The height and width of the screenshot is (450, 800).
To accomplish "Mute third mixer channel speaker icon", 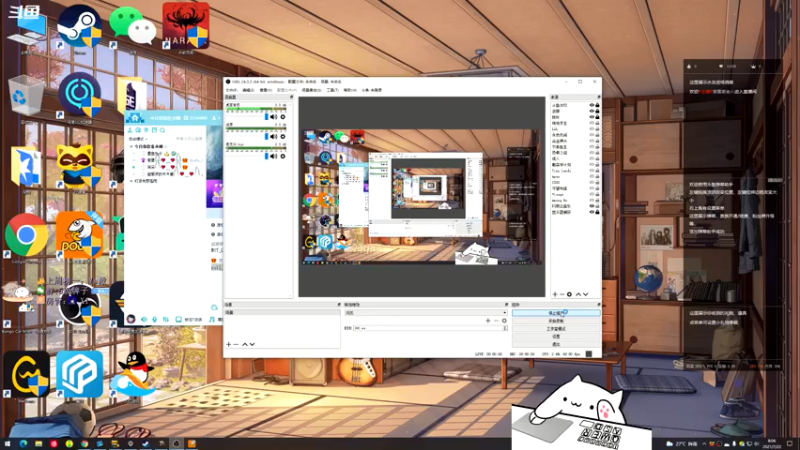I will click(x=273, y=156).
